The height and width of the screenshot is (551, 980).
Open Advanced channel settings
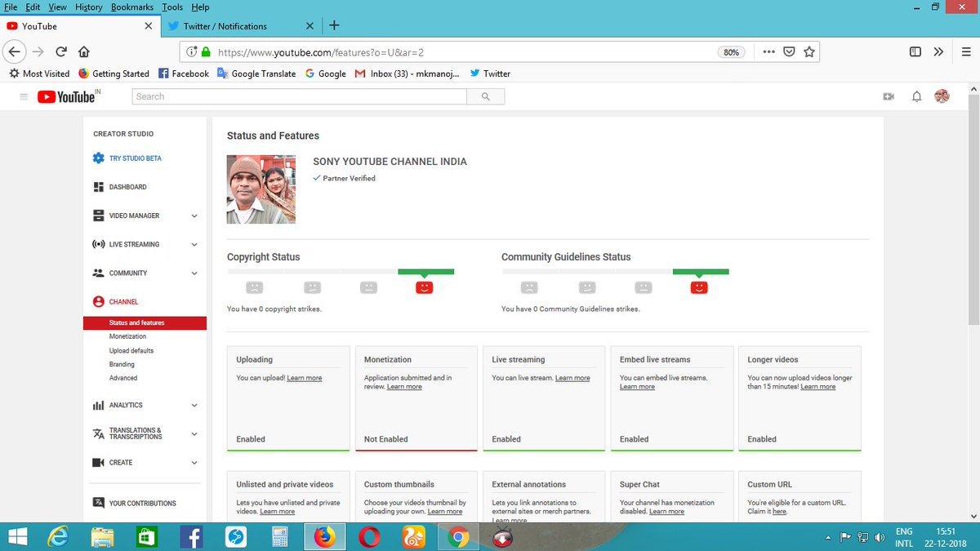click(123, 378)
